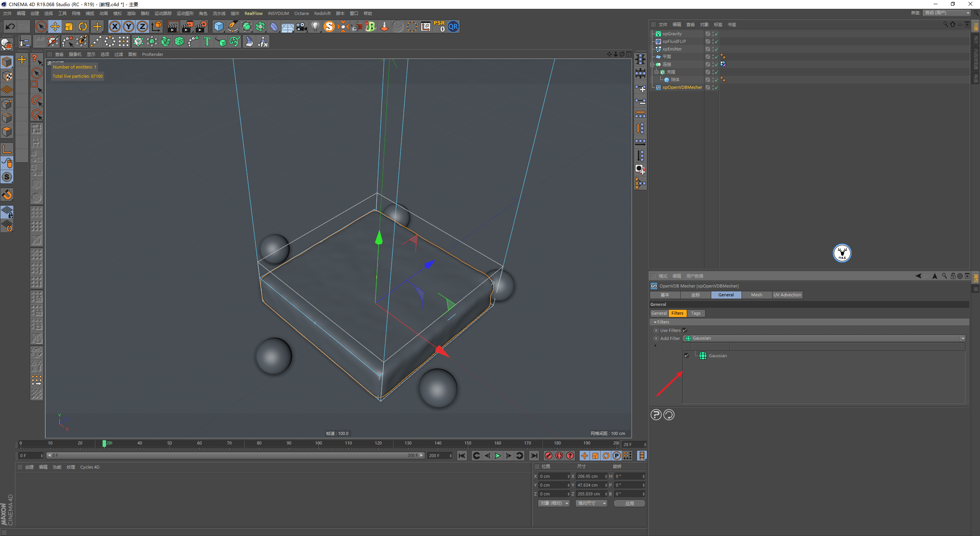Collapse the Filters section triangle

pyautogui.click(x=655, y=322)
